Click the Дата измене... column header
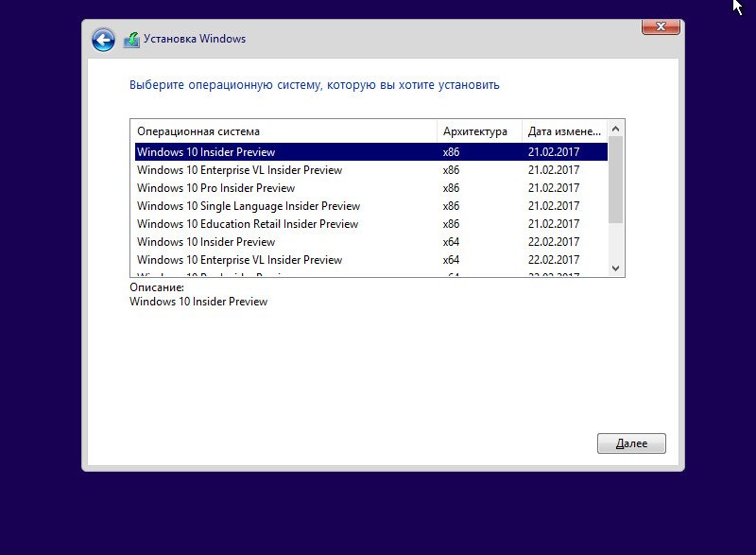Screen dimensions: 756x555 (564, 131)
